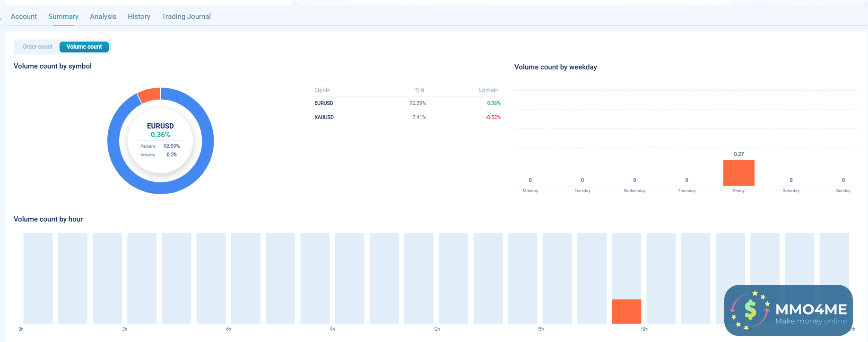The height and width of the screenshot is (342, 868).
Task: Click the Sunday weekday label
Action: click(843, 191)
